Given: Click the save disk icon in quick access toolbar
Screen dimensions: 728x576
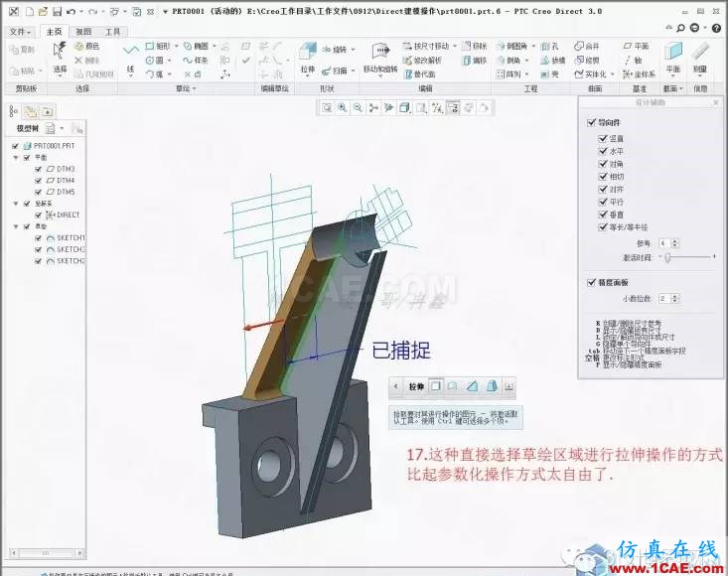Looking at the screenshot, I should point(57,12).
